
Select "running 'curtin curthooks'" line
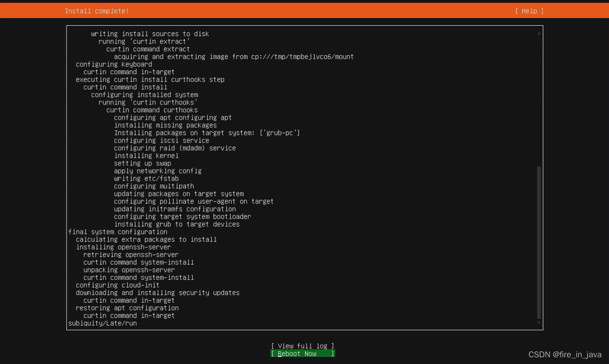tap(148, 102)
